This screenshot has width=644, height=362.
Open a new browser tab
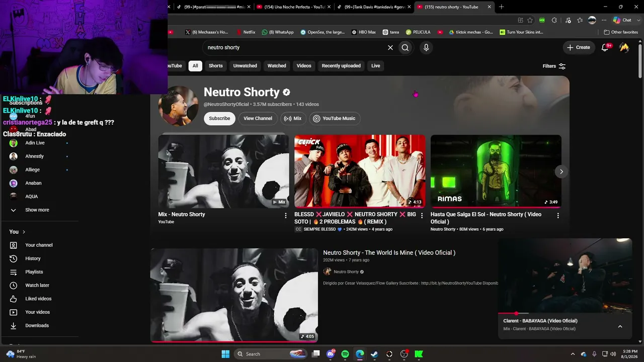(x=501, y=7)
